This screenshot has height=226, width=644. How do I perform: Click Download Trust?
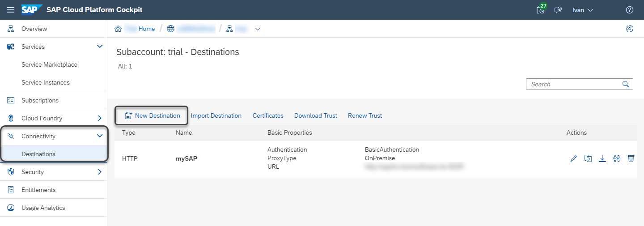[x=316, y=115]
